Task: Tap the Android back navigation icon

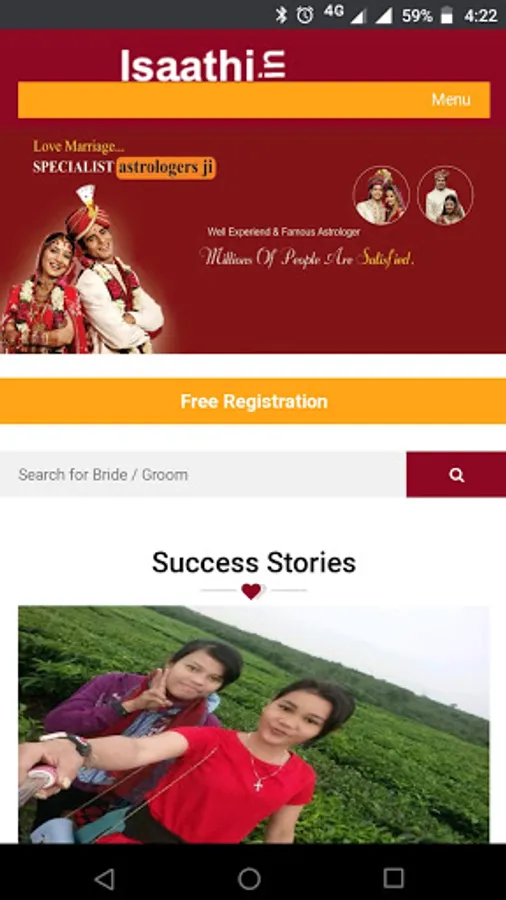Action: pos(104,878)
